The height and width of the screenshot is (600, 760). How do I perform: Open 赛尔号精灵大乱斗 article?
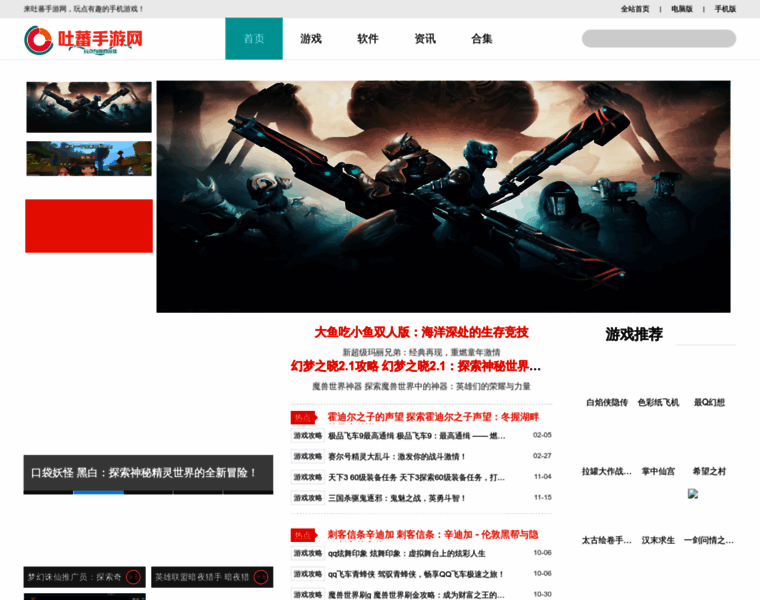[397, 457]
